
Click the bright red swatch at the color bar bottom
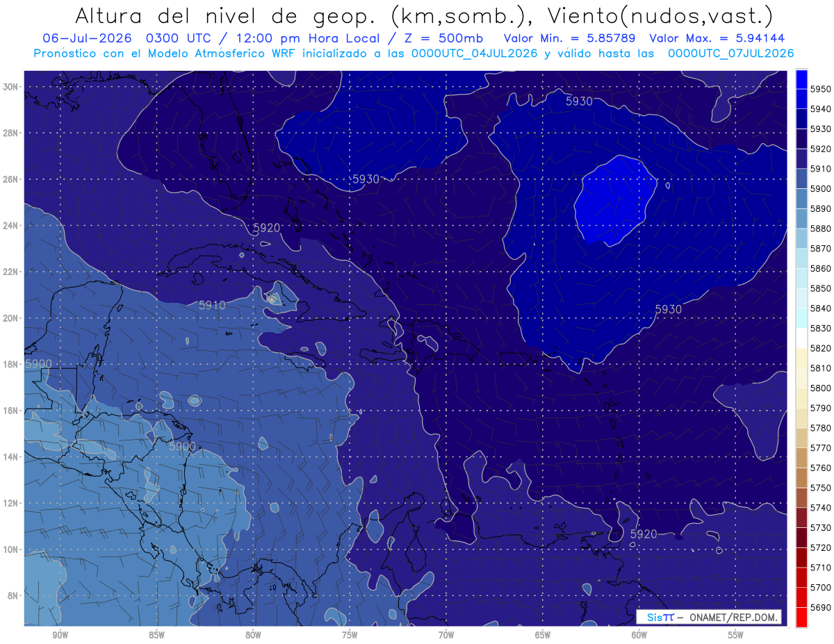[801, 617]
